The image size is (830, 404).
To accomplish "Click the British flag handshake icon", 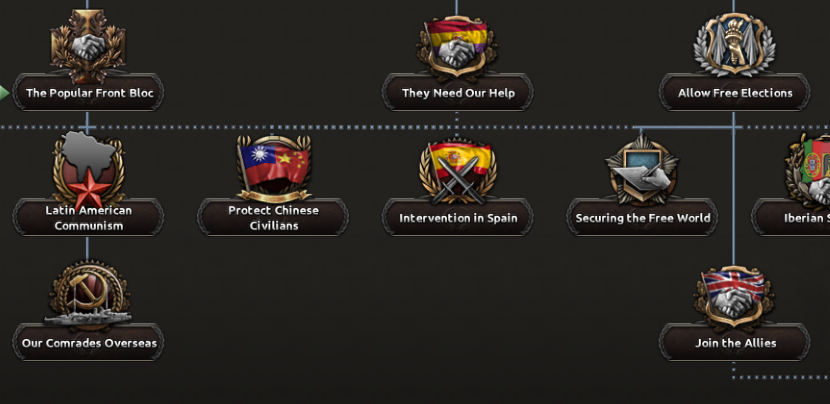I will (734, 297).
